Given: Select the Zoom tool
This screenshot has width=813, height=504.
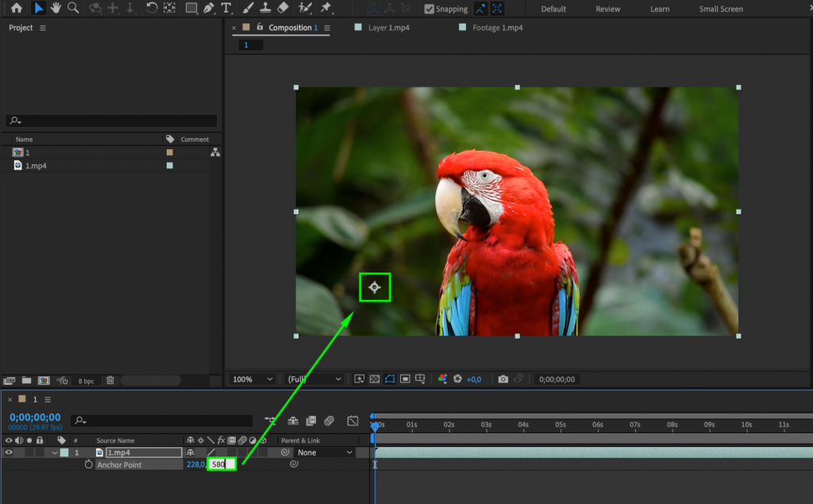Looking at the screenshot, I should (x=71, y=9).
